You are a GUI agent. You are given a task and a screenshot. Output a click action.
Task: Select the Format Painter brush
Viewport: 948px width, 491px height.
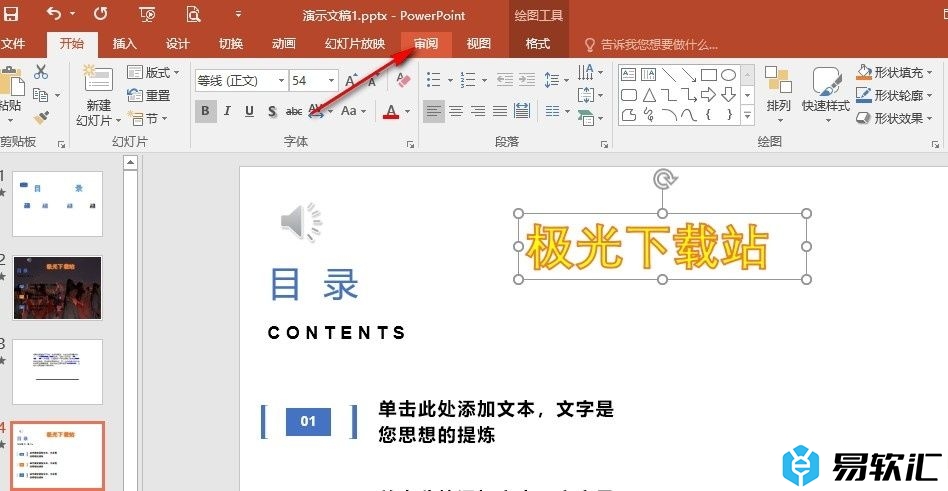41,118
